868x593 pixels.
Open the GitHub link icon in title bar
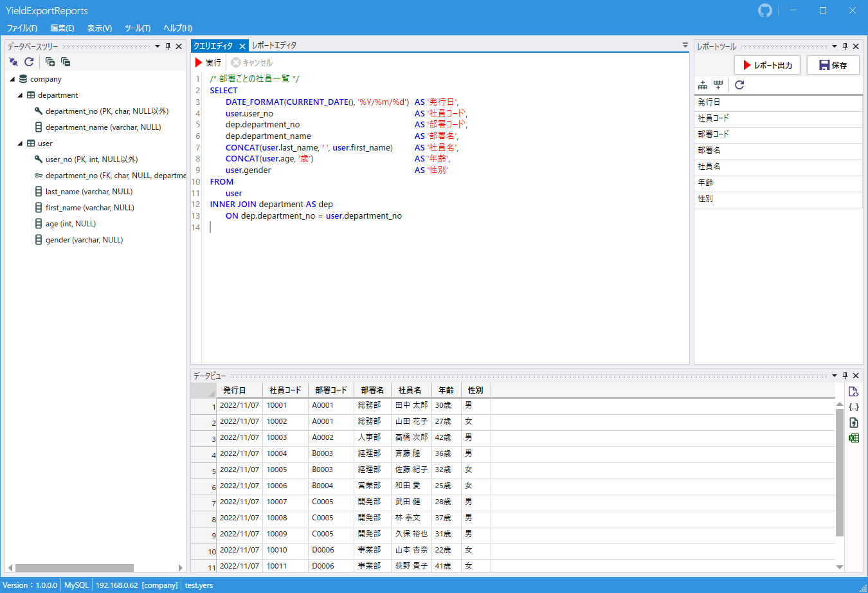(x=765, y=10)
